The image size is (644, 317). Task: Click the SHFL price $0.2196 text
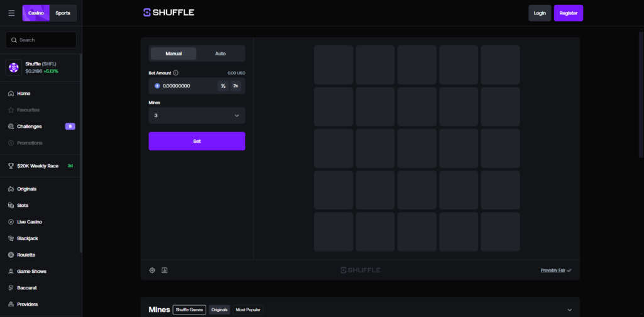pos(34,71)
